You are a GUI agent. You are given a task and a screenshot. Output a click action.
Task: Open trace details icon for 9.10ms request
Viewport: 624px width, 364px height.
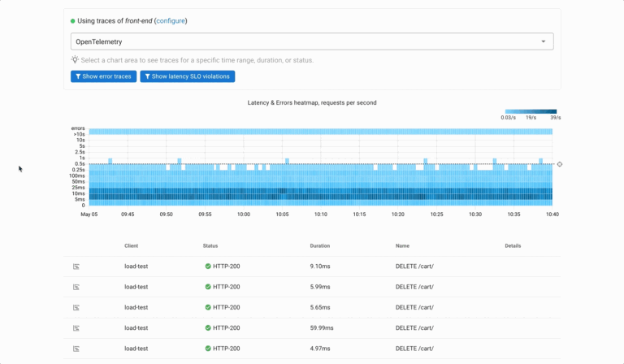[x=76, y=266]
